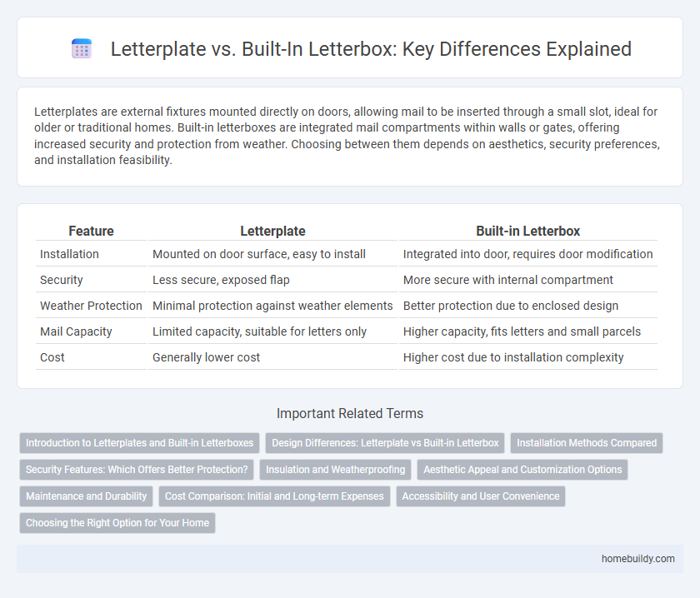
Task: Click the 'Letterplate' column header
Action: 272,231
